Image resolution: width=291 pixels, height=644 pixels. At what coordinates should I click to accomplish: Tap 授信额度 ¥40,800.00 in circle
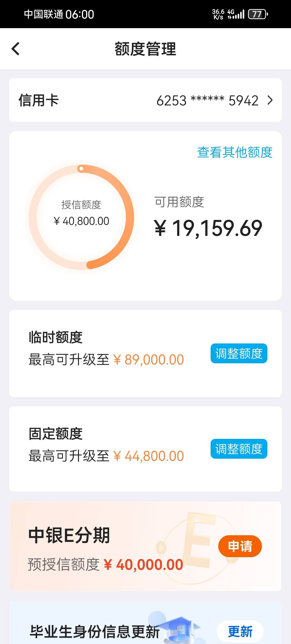[x=81, y=213]
